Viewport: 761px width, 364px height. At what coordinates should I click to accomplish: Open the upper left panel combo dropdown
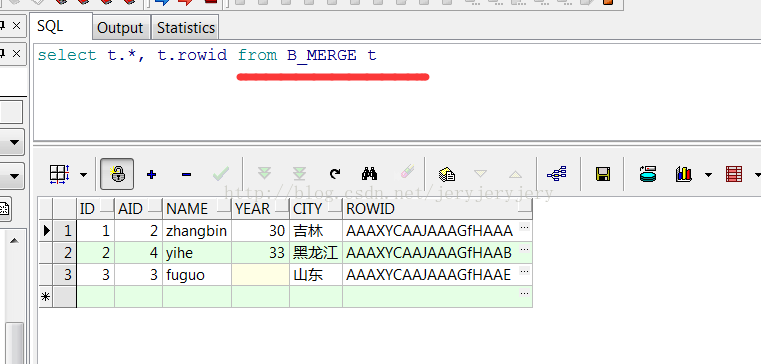pyautogui.click(x=15, y=143)
